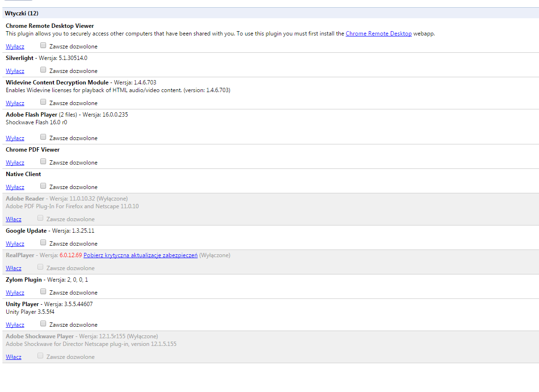Click Enables Widevine licenses description text
Screen dimensions: 539x392
118,90
